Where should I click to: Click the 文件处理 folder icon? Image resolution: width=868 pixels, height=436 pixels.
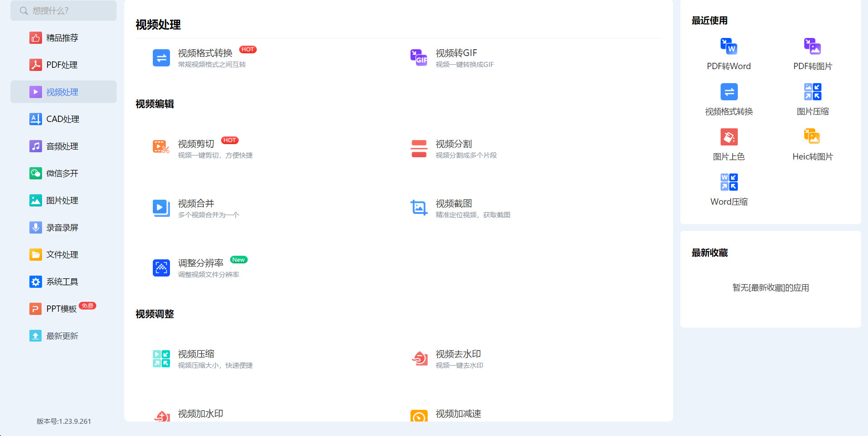[35, 255]
